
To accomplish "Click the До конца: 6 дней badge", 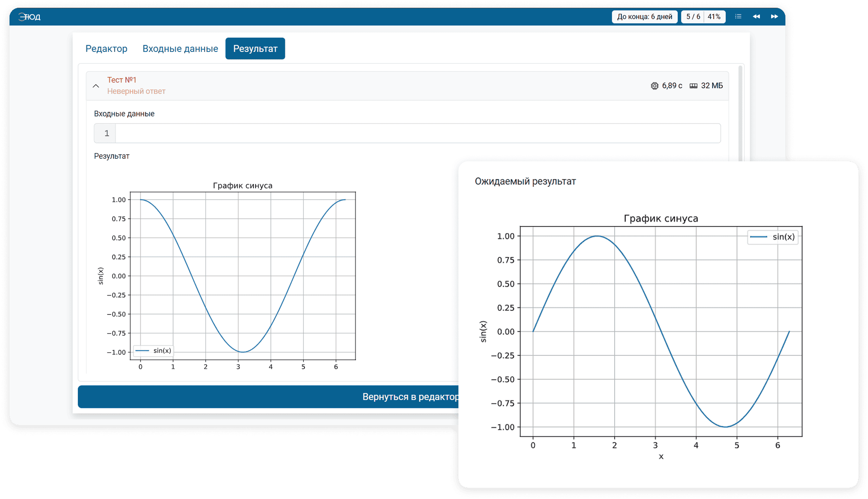I will click(x=644, y=16).
